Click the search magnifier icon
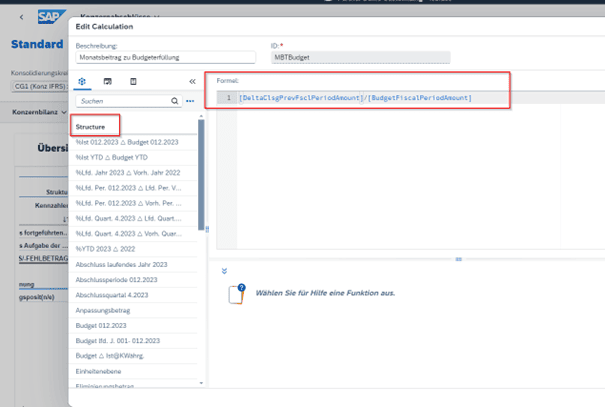The image size is (605, 407). pyautogui.click(x=175, y=101)
